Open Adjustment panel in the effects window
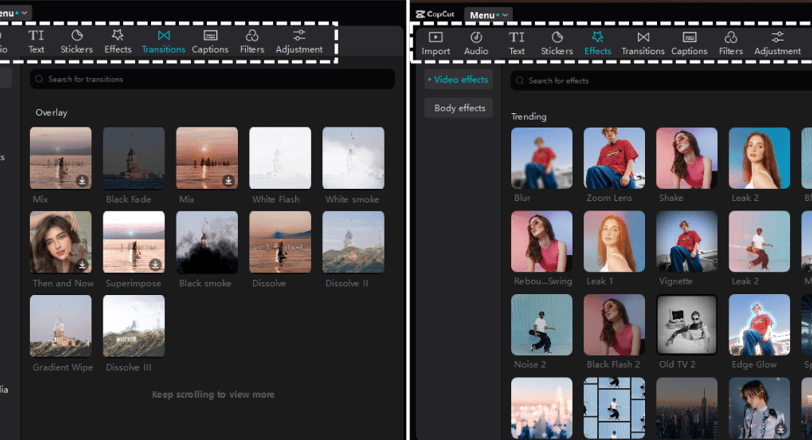 pyautogui.click(x=777, y=43)
